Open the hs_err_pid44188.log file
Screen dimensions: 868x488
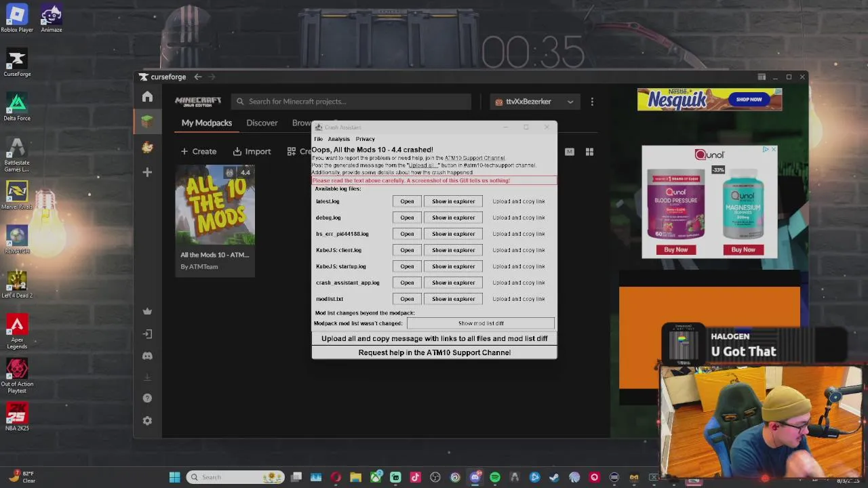[x=407, y=234]
